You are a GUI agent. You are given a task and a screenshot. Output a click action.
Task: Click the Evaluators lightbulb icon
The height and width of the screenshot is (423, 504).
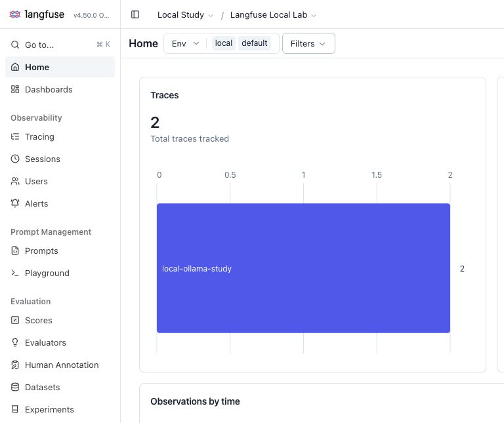(x=15, y=343)
